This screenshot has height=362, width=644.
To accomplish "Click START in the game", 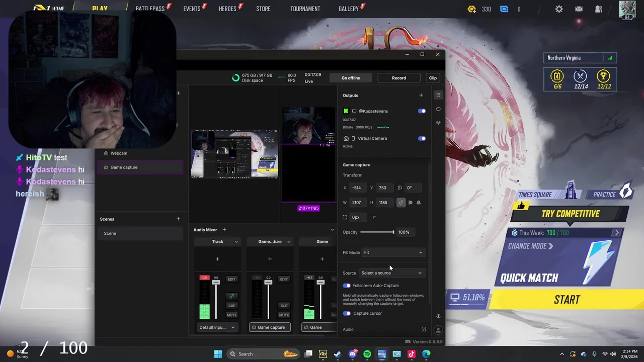I will point(567,300).
